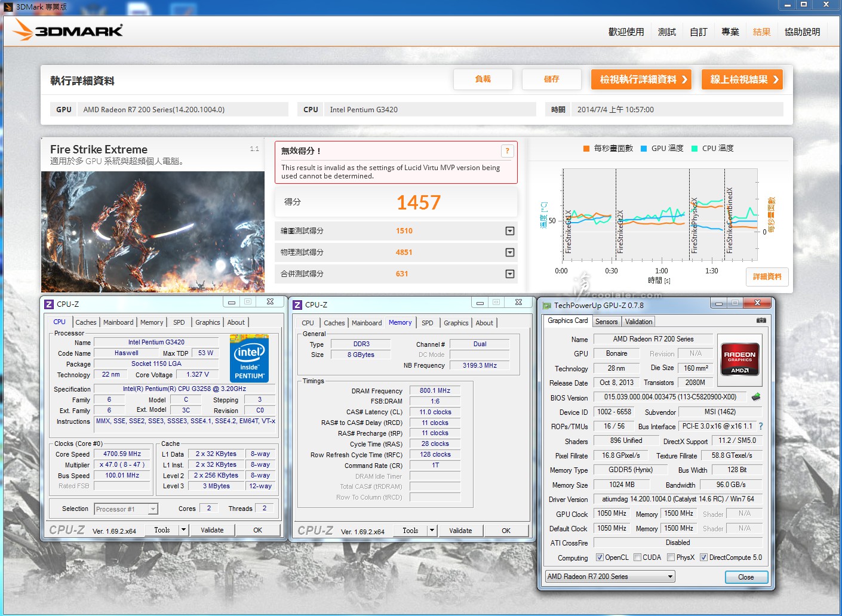Switch to Validation tab in GPU-Z

(x=639, y=322)
